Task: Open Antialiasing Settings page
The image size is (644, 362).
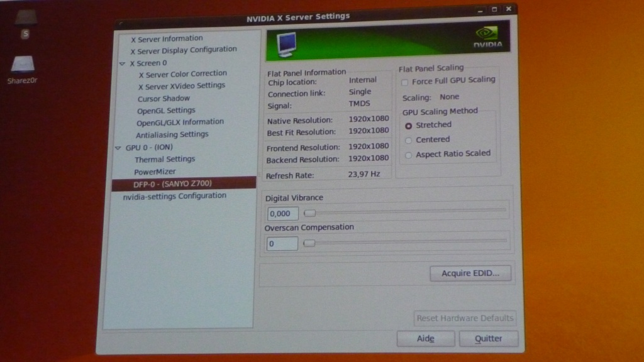Action: click(172, 134)
